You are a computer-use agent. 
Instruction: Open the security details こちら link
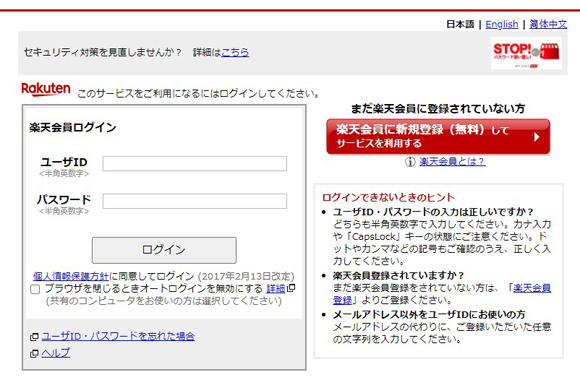click(235, 52)
